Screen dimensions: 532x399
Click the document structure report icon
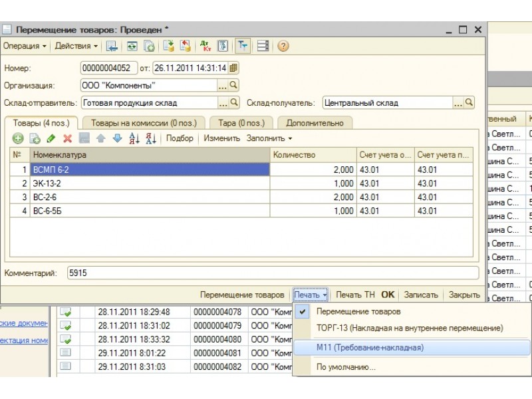pos(223,46)
